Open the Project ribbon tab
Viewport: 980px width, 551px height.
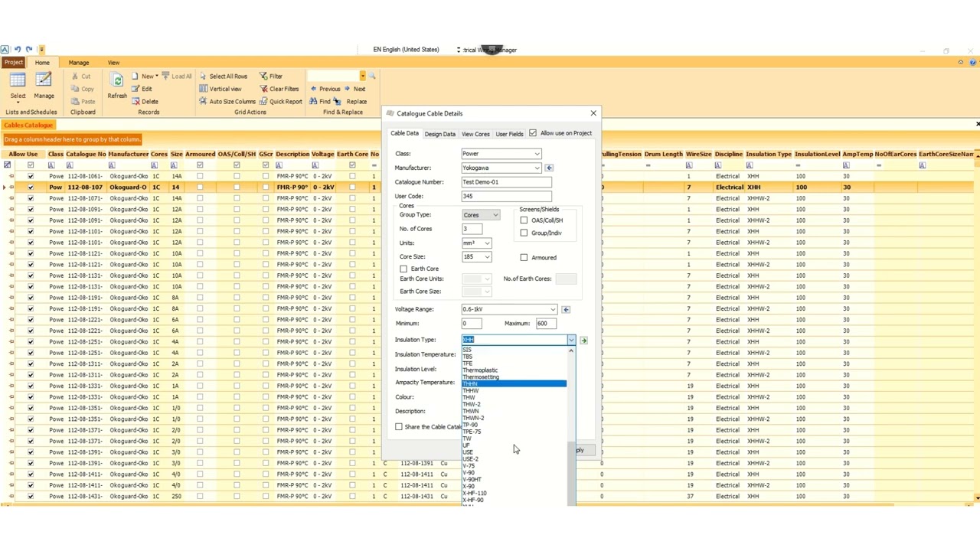tap(14, 63)
